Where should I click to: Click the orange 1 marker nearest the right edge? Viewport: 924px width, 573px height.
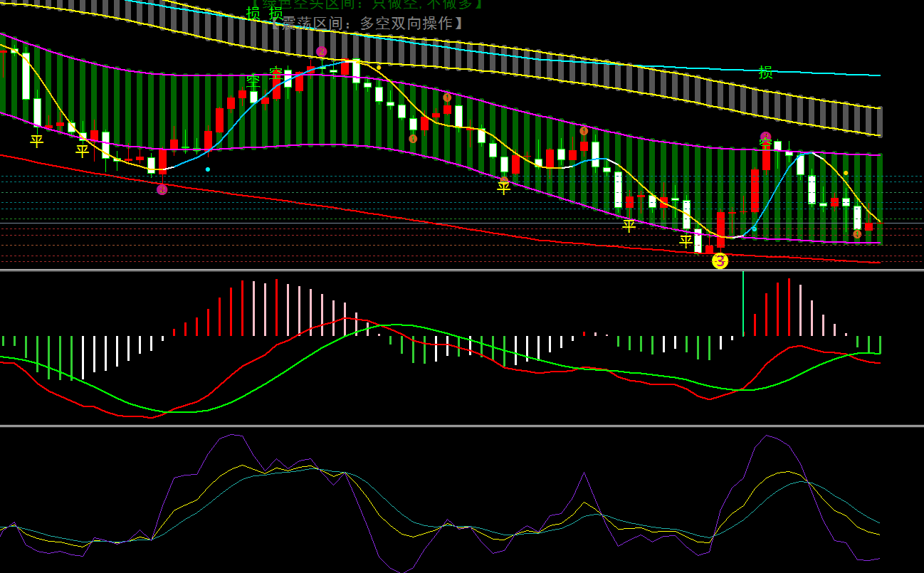(x=857, y=234)
